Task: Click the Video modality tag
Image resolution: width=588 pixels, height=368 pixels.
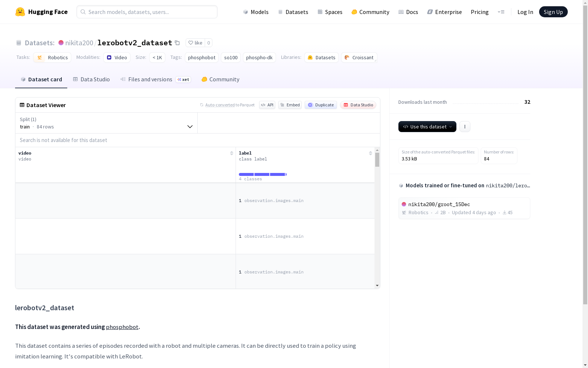Action: click(x=117, y=57)
